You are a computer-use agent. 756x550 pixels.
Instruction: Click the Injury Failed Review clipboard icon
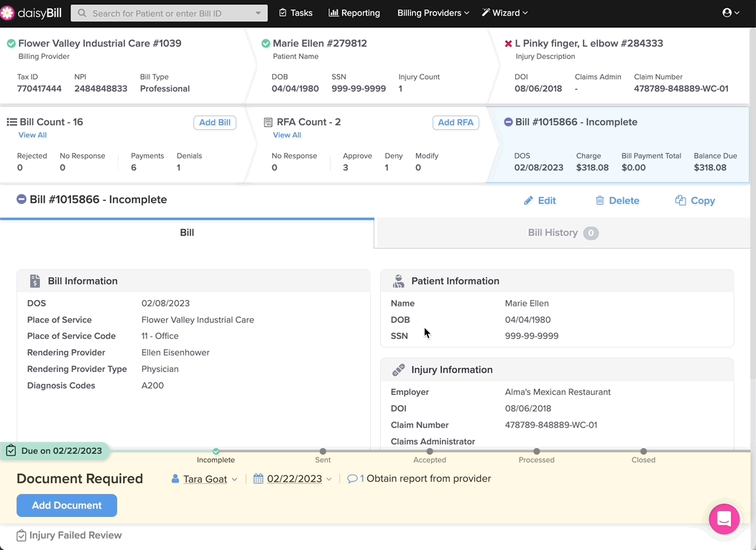click(x=22, y=536)
